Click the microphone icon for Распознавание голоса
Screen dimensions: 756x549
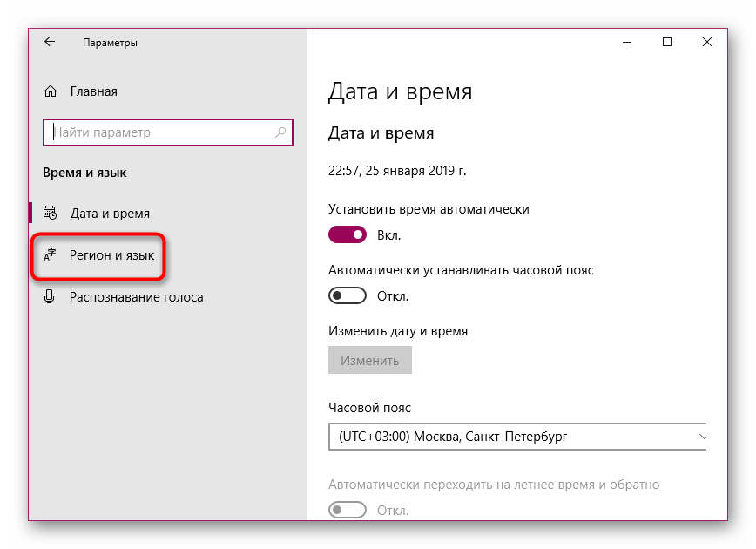[51, 297]
